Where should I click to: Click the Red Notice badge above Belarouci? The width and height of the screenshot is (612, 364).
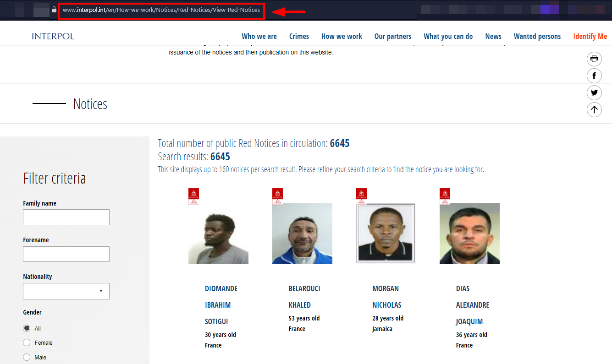pos(277,196)
